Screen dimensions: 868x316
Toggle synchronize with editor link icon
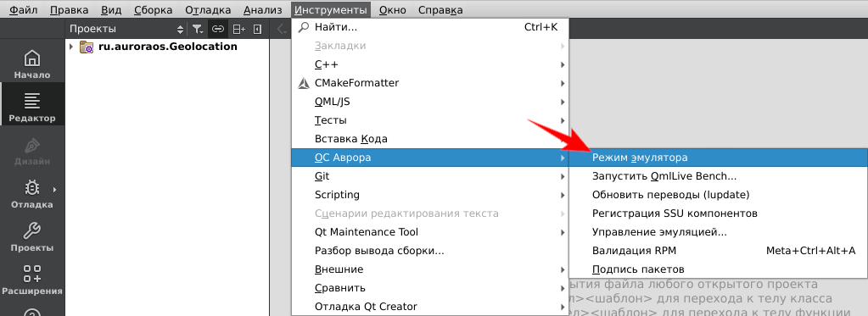click(x=218, y=29)
